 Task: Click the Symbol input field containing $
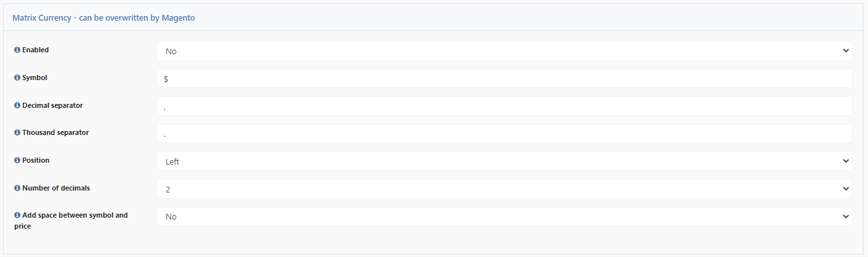coord(504,78)
